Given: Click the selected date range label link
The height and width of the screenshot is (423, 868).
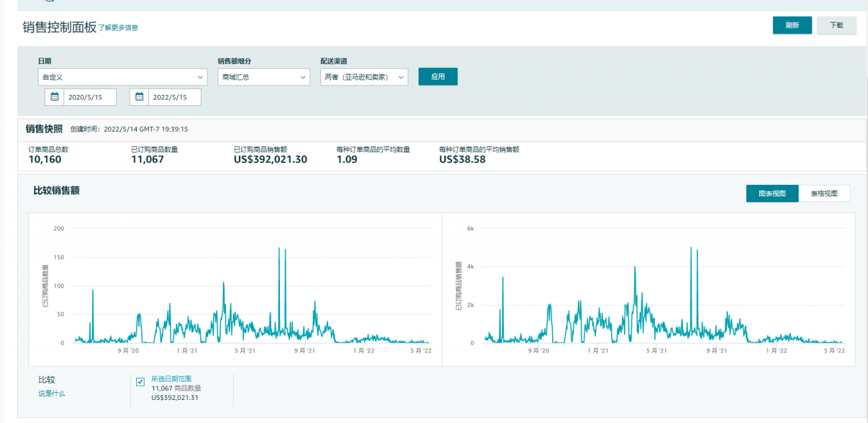Looking at the screenshot, I should [171, 379].
